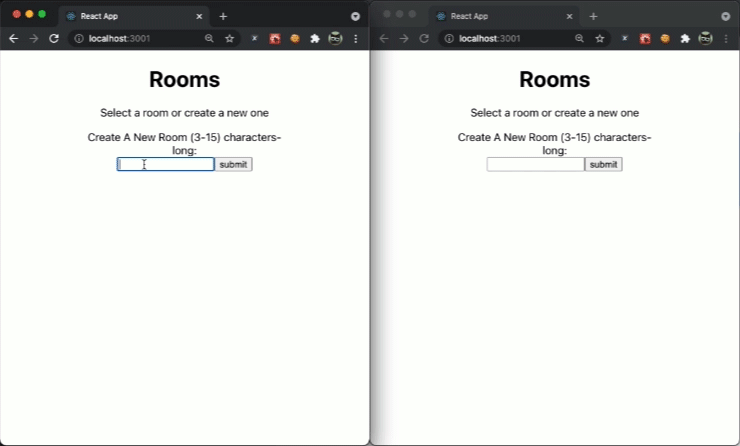Screen dimensions: 740x446
Task: Reload the page in the right browser window
Action: click(x=424, y=39)
